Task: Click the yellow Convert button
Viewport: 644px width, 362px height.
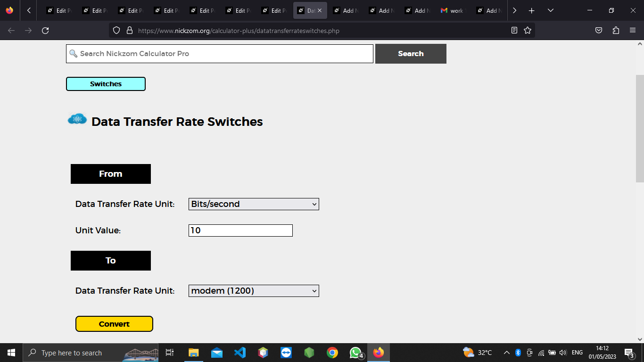Action: [x=114, y=324]
